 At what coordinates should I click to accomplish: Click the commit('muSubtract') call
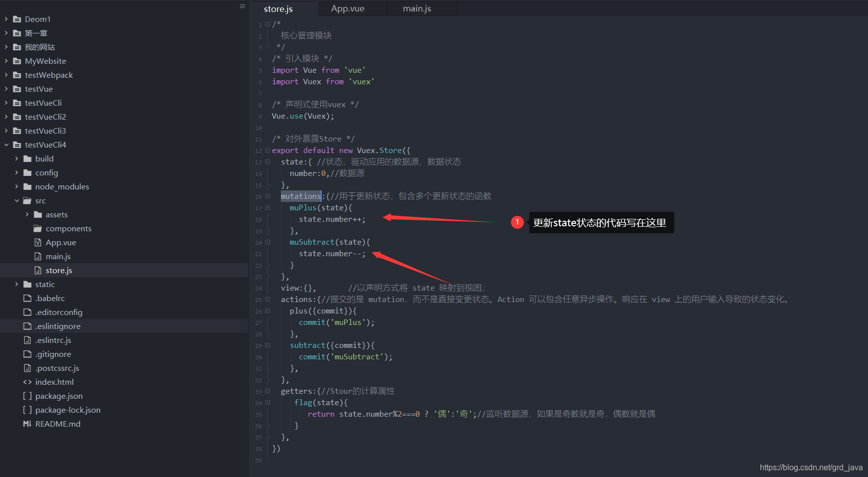click(x=346, y=357)
